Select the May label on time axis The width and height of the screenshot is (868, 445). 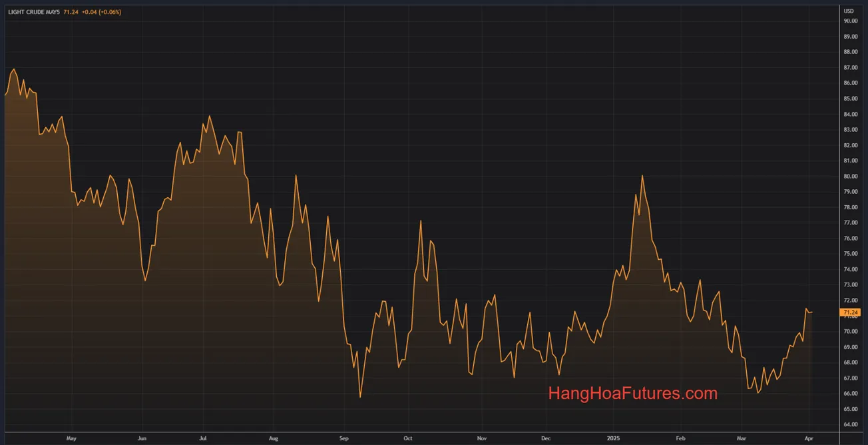click(x=71, y=438)
